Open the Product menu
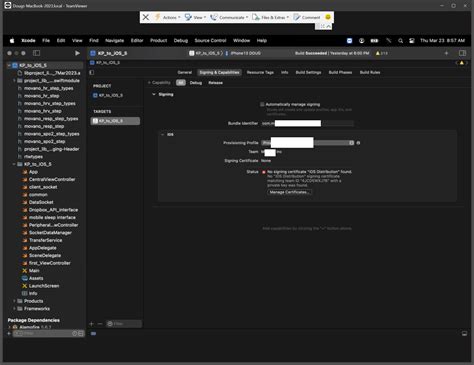 click(158, 41)
